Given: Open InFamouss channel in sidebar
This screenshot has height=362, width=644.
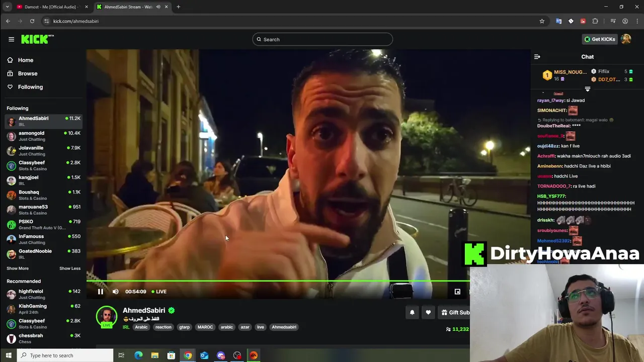Looking at the screenshot, I should 43,239.
